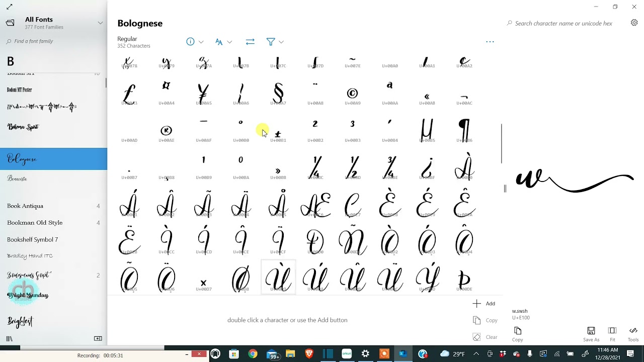Screen dimensions: 644x362
Task: Click the character grid vertical scrollbar
Action: 501,144
